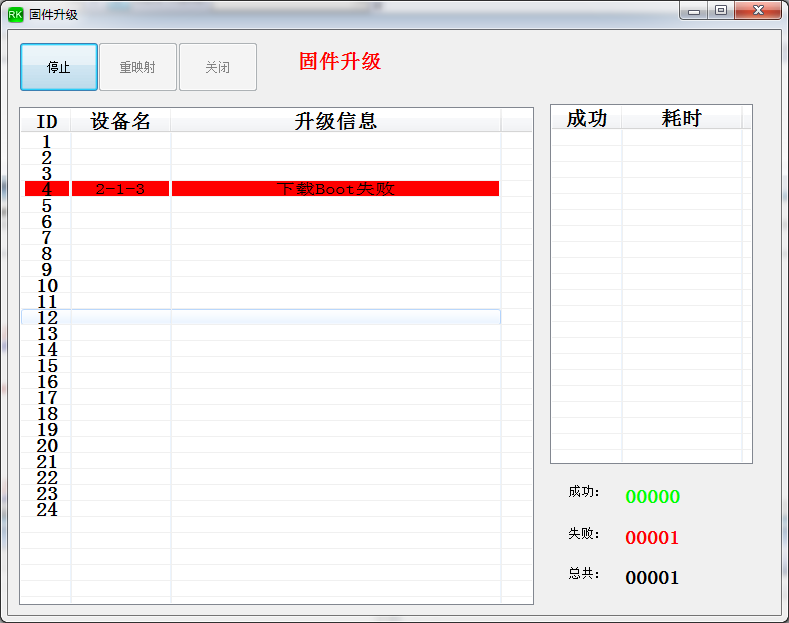
Task: Click the green RK application icon
Action: [15, 15]
